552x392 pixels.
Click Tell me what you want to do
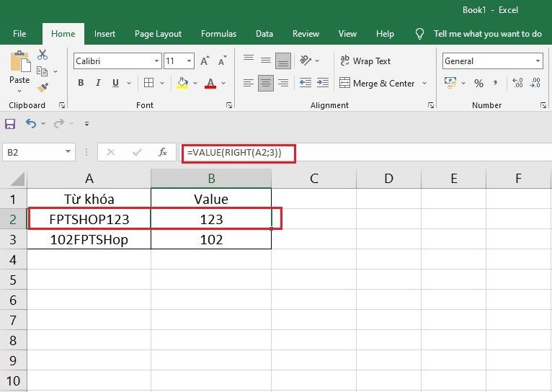coord(488,34)
